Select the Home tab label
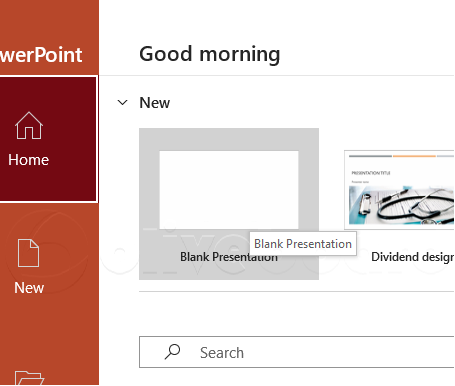This screenshot has width=455, height=386. [x=29, y=160]
